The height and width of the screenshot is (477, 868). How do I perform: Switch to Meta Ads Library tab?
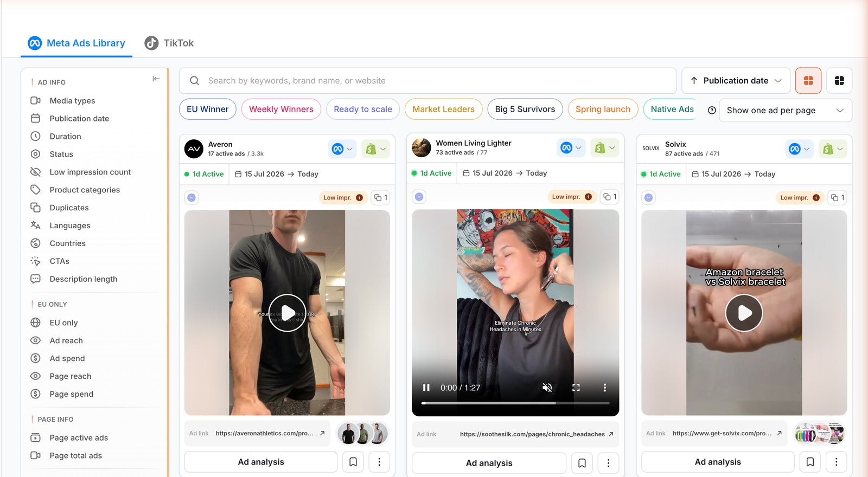[76, 43]
